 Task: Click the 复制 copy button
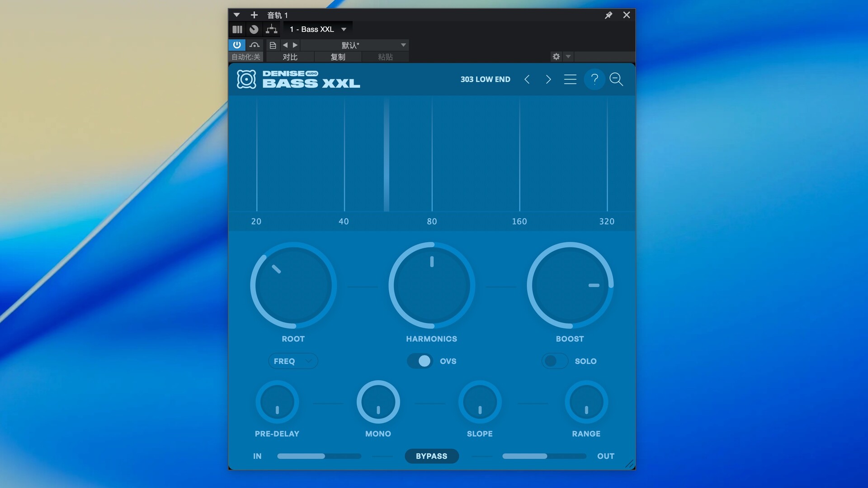point(338,57)
